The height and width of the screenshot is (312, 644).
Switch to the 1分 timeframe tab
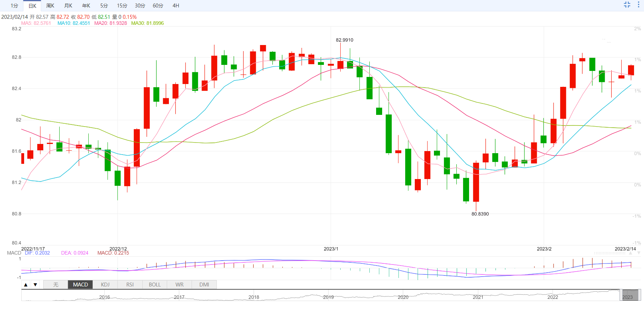coord(14,6)
